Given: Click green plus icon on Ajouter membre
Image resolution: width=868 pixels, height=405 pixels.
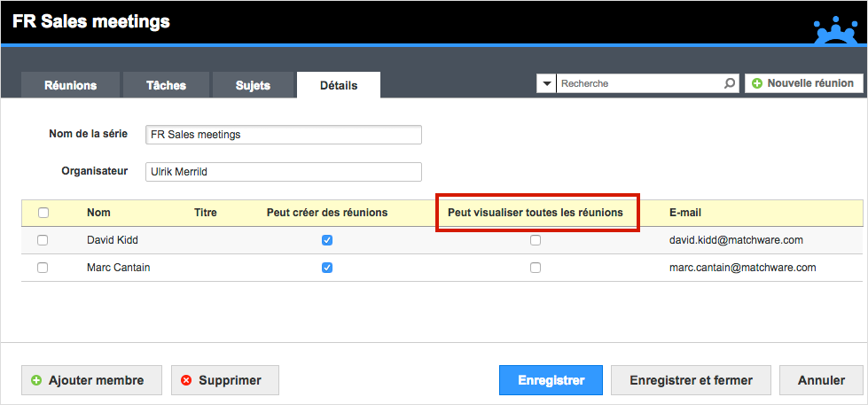Looking at the screenshot, I should tap(36, 380).
